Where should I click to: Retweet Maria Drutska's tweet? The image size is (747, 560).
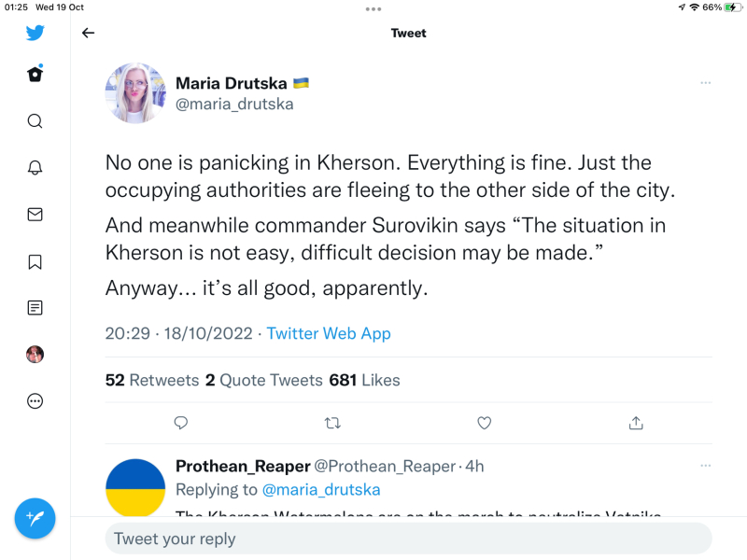pos(332,423)
